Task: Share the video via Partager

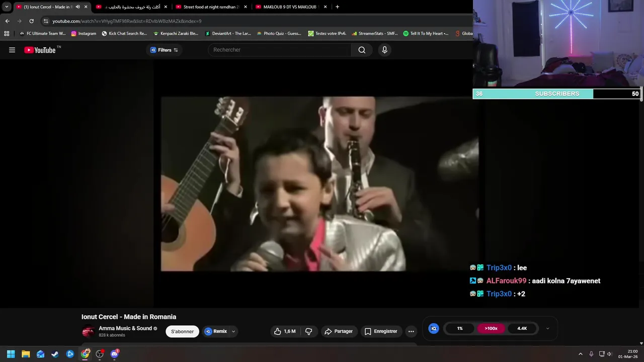Action: (x=339, y=331)
